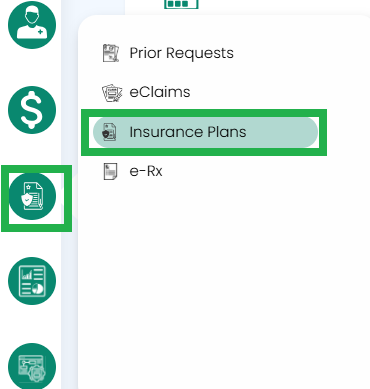Open the doctor profile sidebar icon

pyautogui.click(x=32, y=24)
